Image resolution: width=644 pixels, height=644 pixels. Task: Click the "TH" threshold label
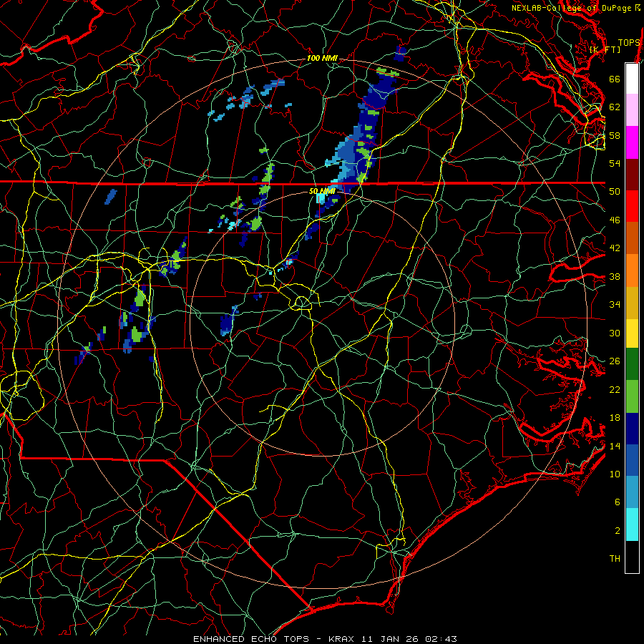point(615,559)
